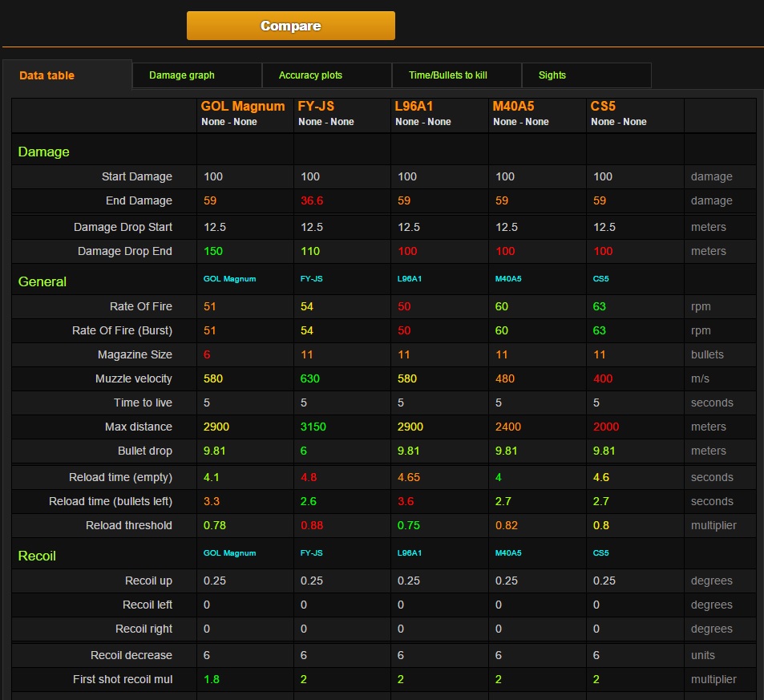The height and width of the screenshot is (700, 764).
Task: Click the Recoil left row label
Action: (x=148, y=605)
